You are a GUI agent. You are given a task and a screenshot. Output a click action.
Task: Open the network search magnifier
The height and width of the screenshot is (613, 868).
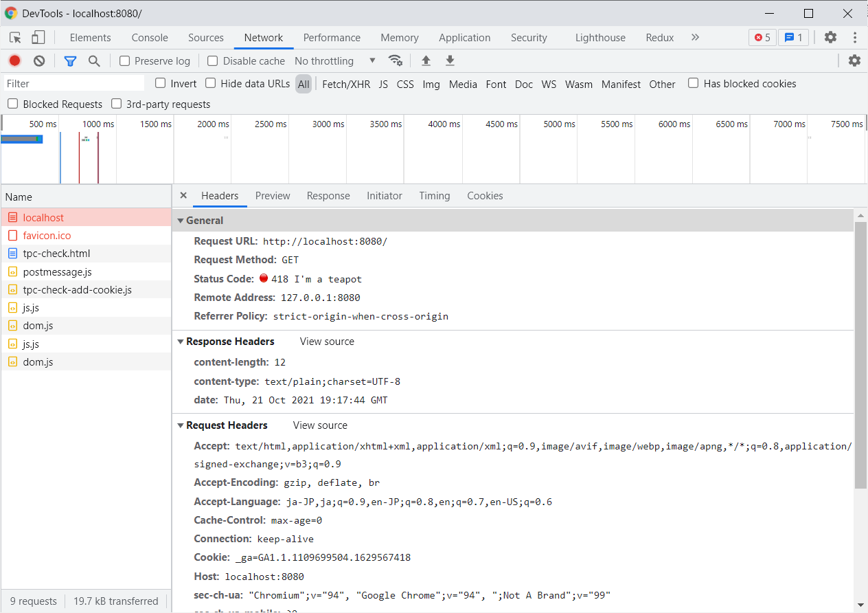[x=94, y=60]
